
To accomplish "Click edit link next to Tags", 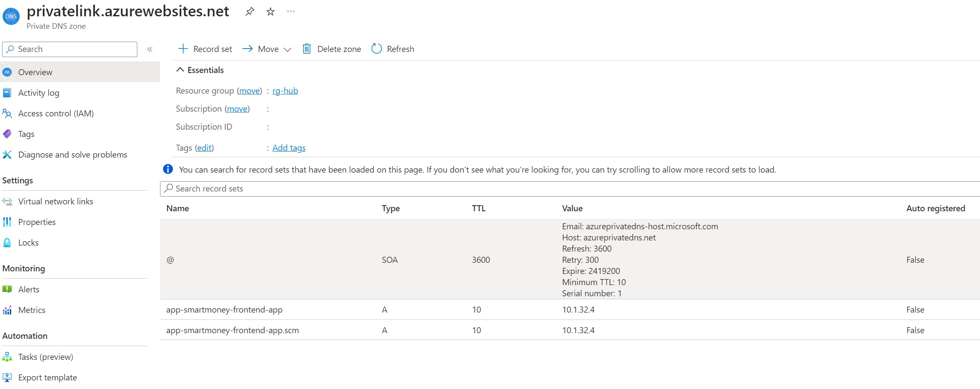I will [x=204, y=148].
